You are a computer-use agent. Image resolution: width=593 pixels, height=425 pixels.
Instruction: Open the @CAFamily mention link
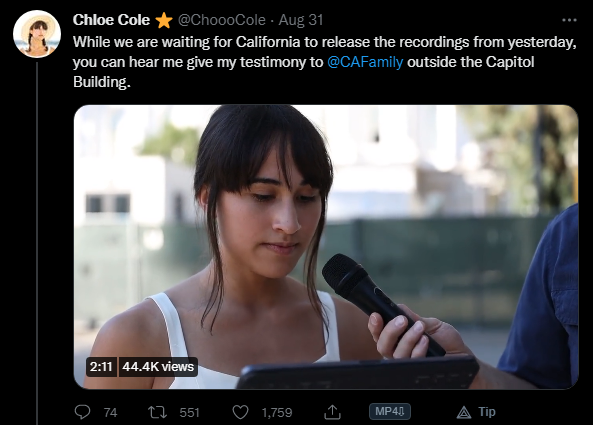[x=365, y=62]
